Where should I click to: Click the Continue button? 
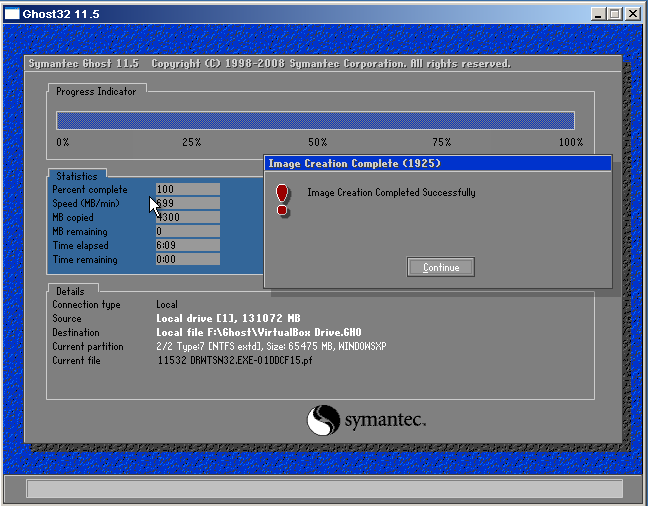(441, 267)
